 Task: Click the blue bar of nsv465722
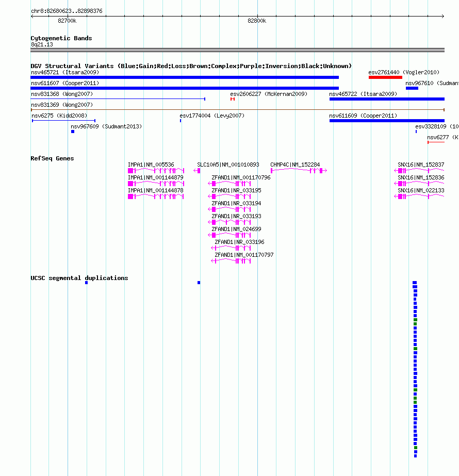point(387,99)
